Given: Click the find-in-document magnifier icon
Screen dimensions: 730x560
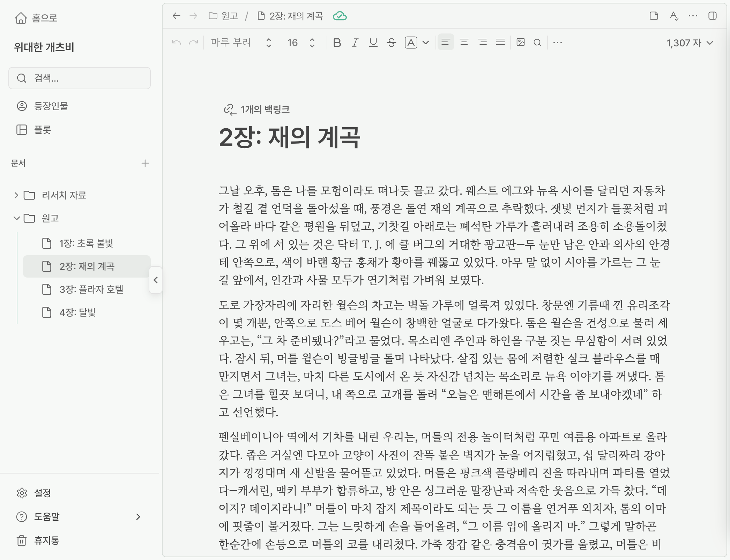Looking at the screenshot, I should pos(537,43).
